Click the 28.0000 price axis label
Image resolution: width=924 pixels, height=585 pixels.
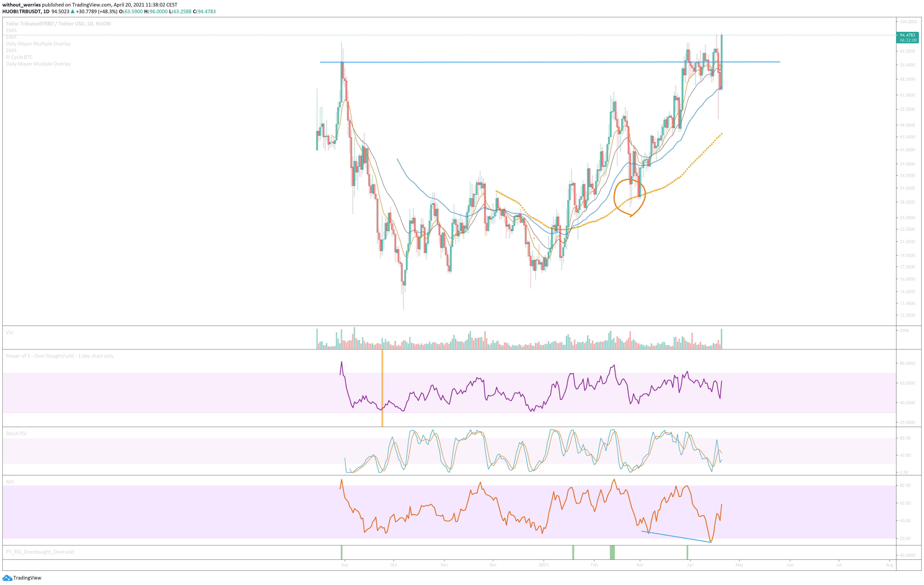pos(907,202)
